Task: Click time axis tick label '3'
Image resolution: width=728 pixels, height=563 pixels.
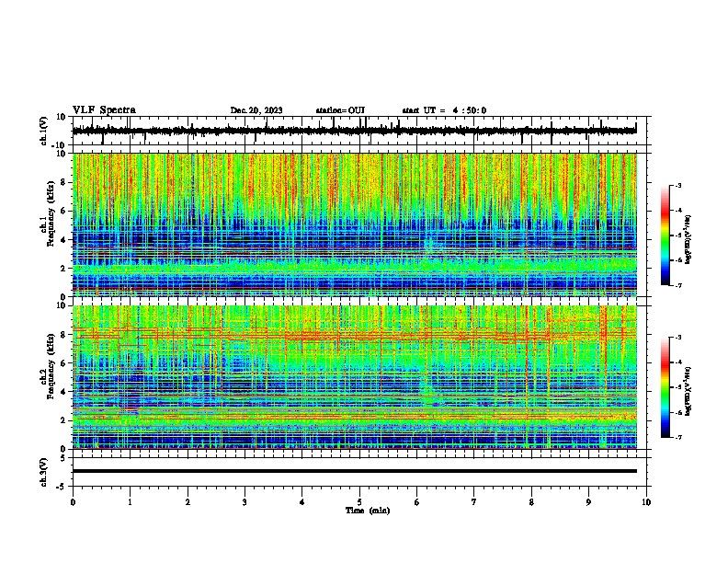Action: pos(245,502)
